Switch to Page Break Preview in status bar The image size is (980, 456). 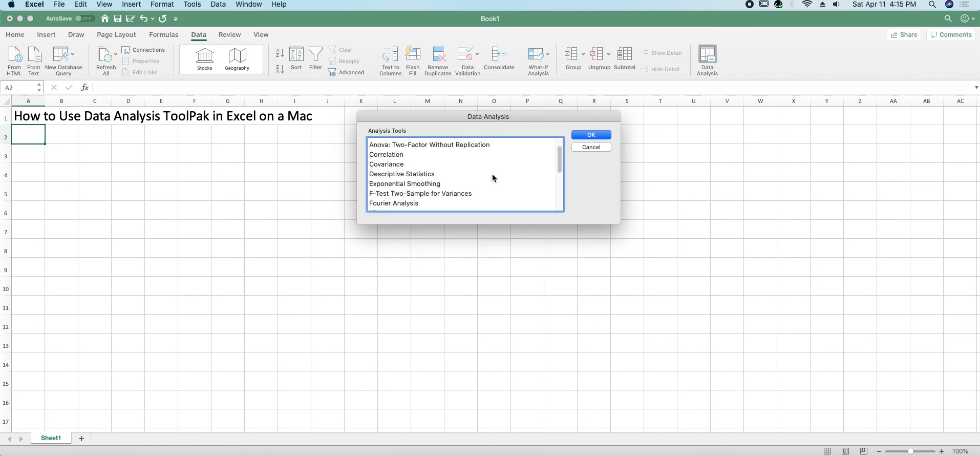click(864, 451)
